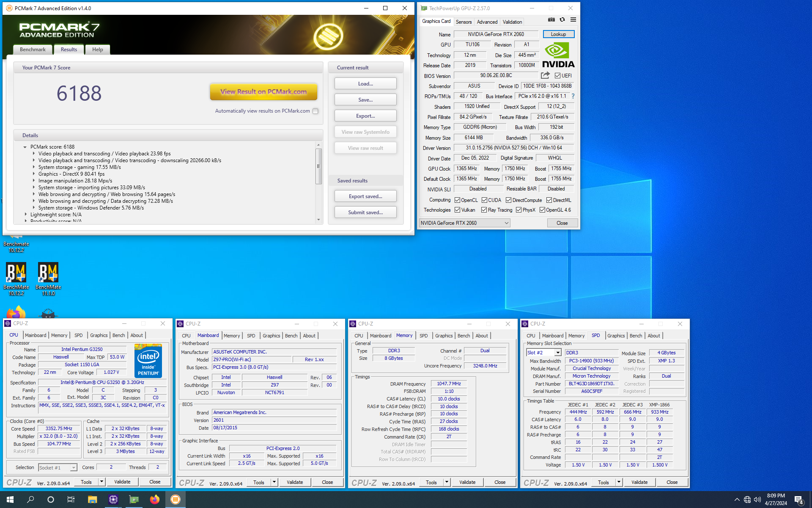Open Tools dropdown arrow in SPD window
Image resolution: width=812 pixels, height=508 pixels.
pyautogui.click(x=619, y=482)
